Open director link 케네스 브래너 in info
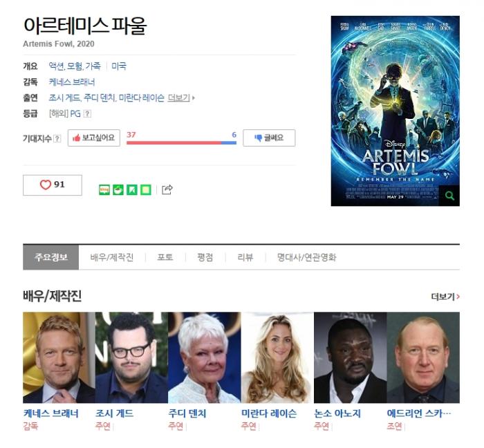The height and width of the screenshot is (448, 484). point(72,82)
